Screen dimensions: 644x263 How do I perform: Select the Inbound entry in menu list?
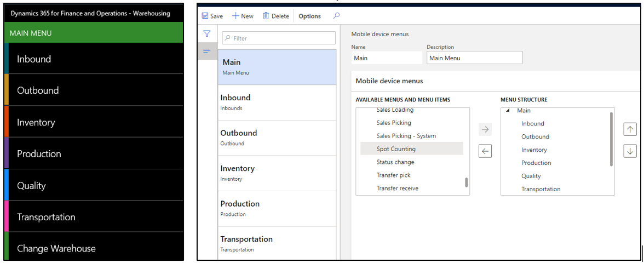(x=277, y=103)
